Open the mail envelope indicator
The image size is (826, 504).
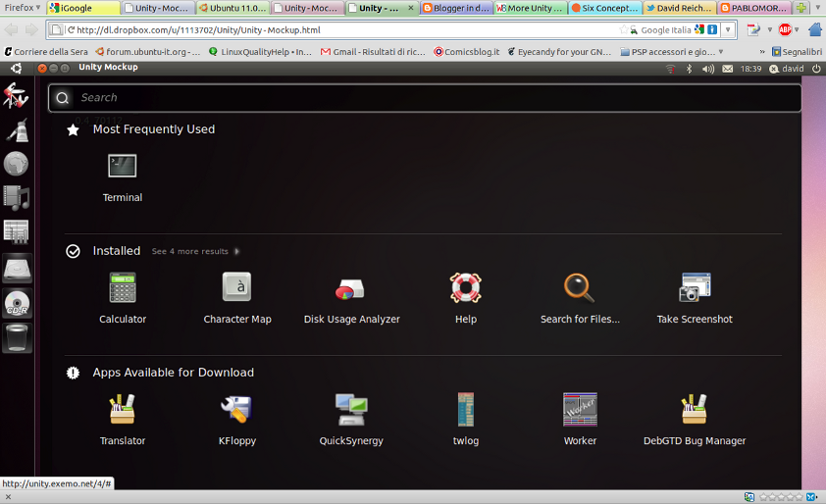coord(728,69)
